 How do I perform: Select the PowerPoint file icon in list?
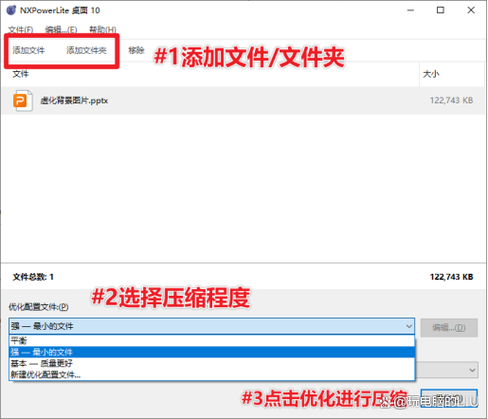coord(23,100)
